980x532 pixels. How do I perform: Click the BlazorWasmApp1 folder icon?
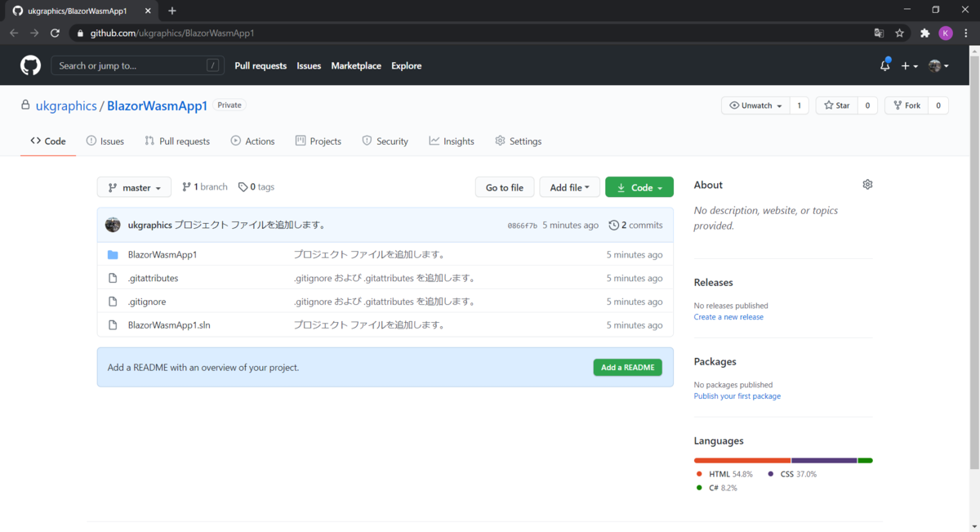(x=114, y=255)
